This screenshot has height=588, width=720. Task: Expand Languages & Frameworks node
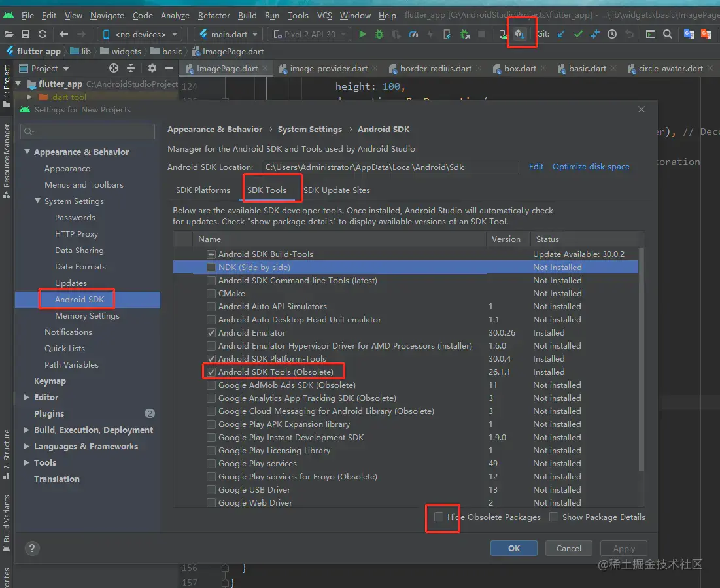27,447
